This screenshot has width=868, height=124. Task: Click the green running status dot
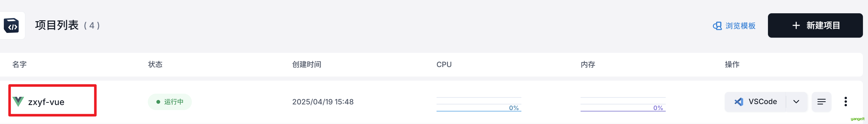point(158,102)
